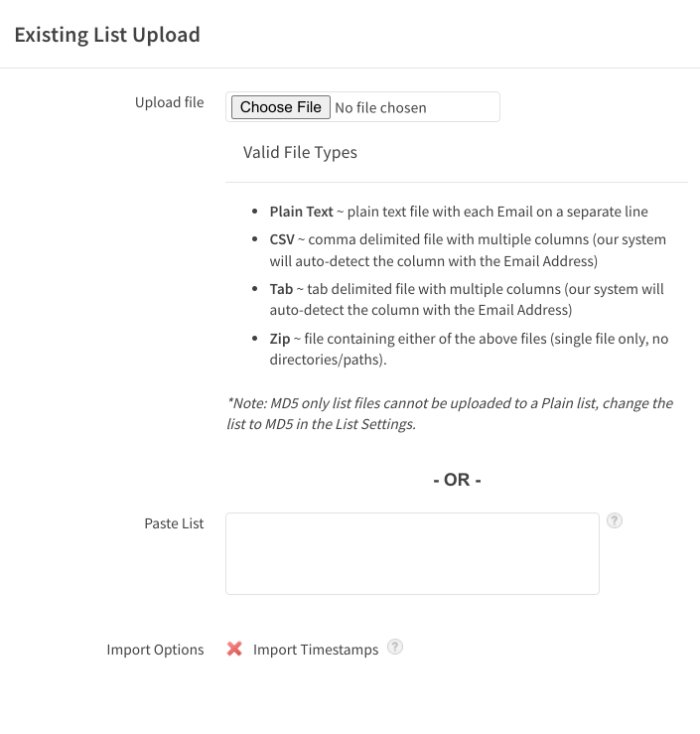The width and height of the screenshot is (700, 734).
Task: Click the italic MD5 note text
Action: pyautogui.click(x=450, y=414)
